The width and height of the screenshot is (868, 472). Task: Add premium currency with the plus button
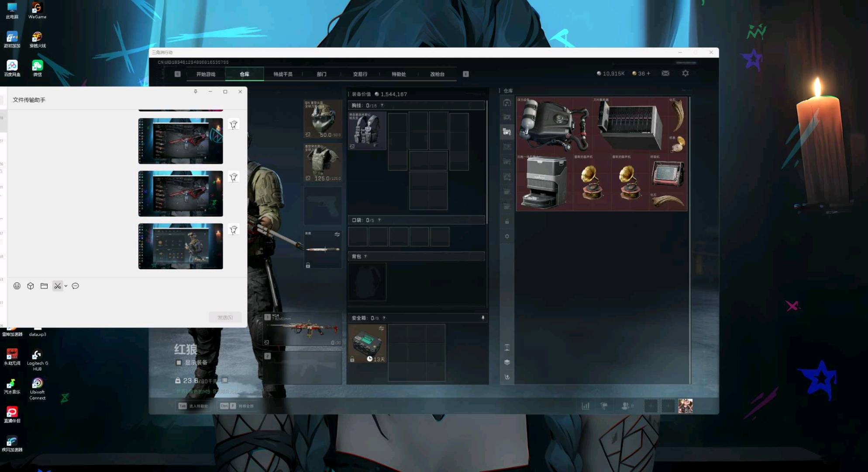tap(648, 73)
